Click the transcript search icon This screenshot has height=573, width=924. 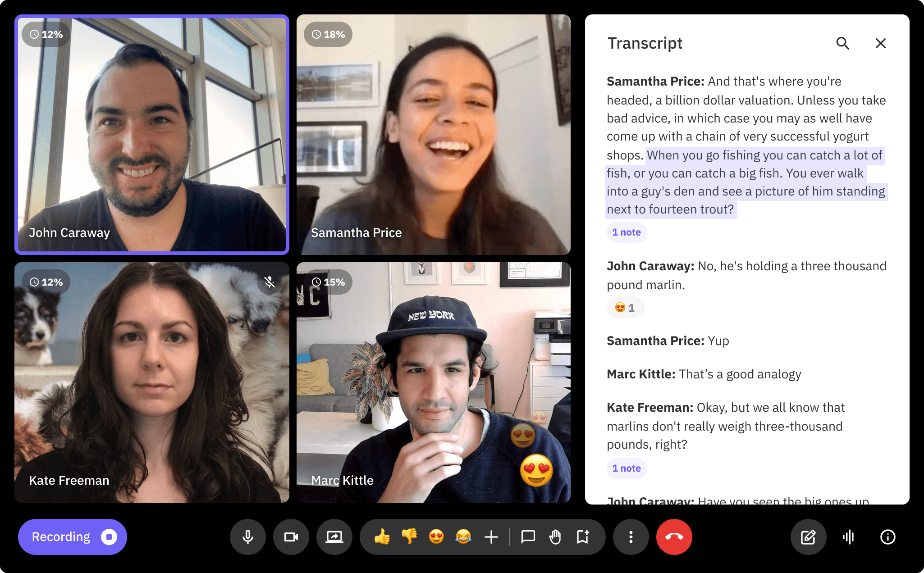[x=843, y=44]
